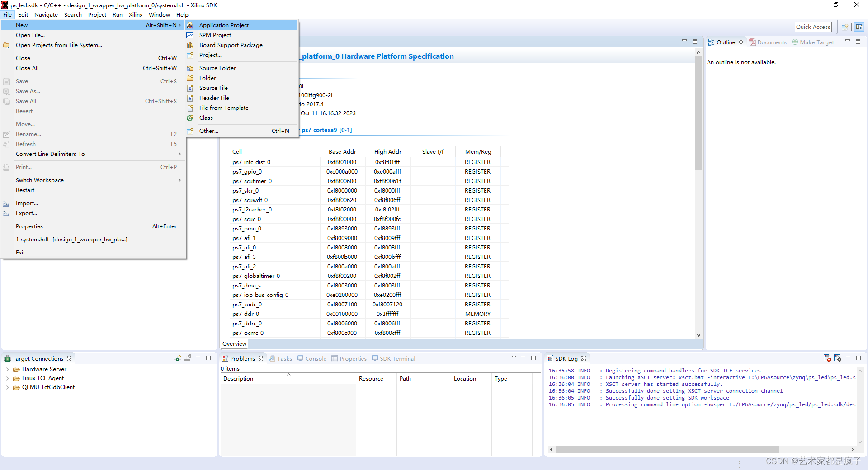The width and height of the screenshot is (868, 470).
Task: Open the Xilinx menu
Action: tap(136, 15)
